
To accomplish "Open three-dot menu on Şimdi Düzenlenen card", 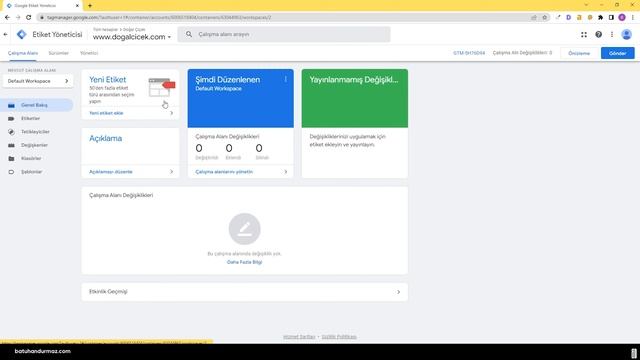I will [286, 79].
